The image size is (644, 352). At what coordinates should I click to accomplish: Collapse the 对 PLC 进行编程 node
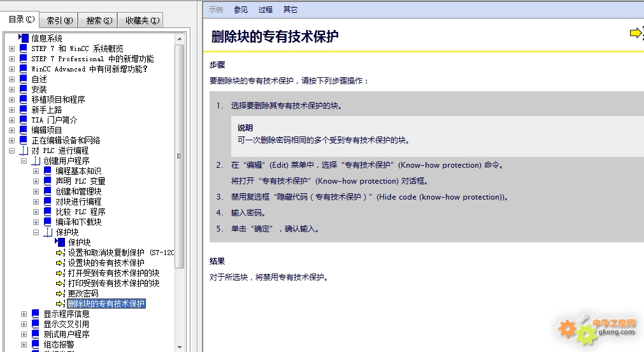(x=11, y=151)
